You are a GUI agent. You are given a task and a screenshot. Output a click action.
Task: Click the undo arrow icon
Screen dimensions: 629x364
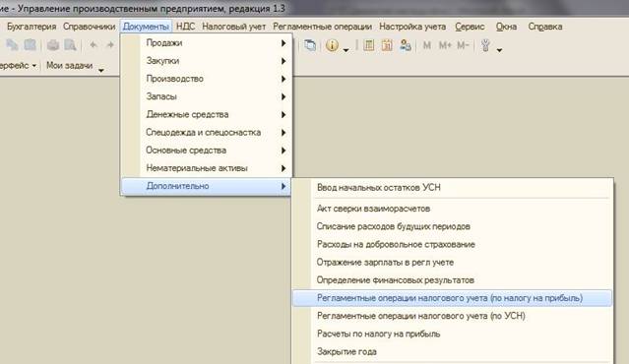coord(94,45)
